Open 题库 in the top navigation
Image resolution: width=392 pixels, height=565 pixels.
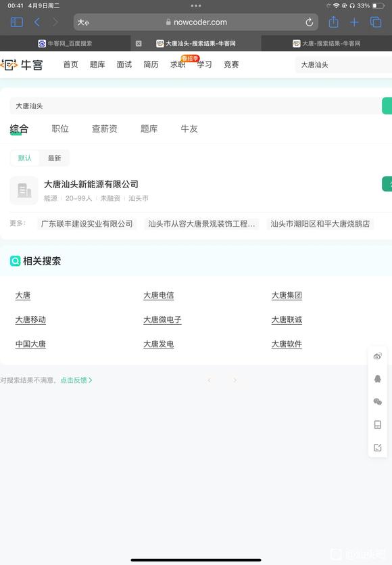pos(97,64)
